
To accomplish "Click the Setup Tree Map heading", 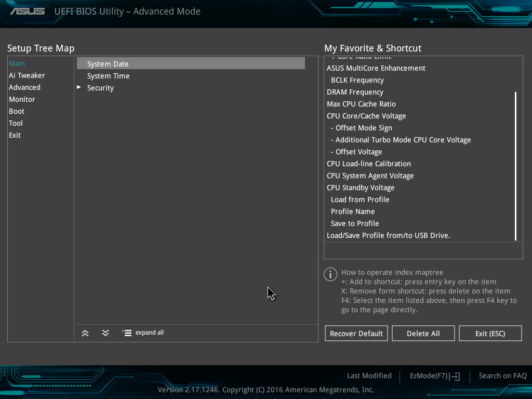I will [41, 48].
